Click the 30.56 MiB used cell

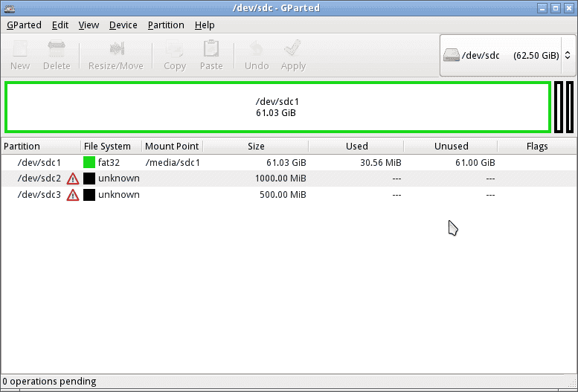pyautogui.click(x=381, y=163)
